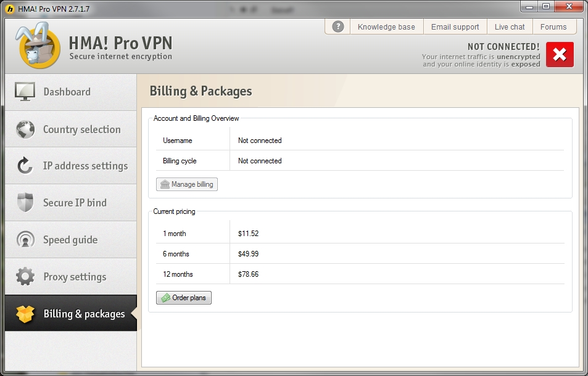Click the Current pricing group title
588x376 pixels.
(174, 211)
